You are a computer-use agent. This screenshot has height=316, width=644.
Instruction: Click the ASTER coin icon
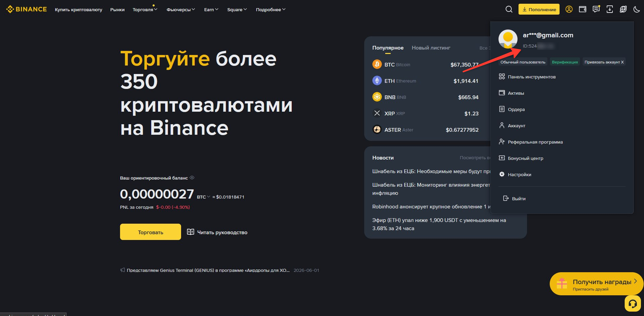[x=377, y=129]
